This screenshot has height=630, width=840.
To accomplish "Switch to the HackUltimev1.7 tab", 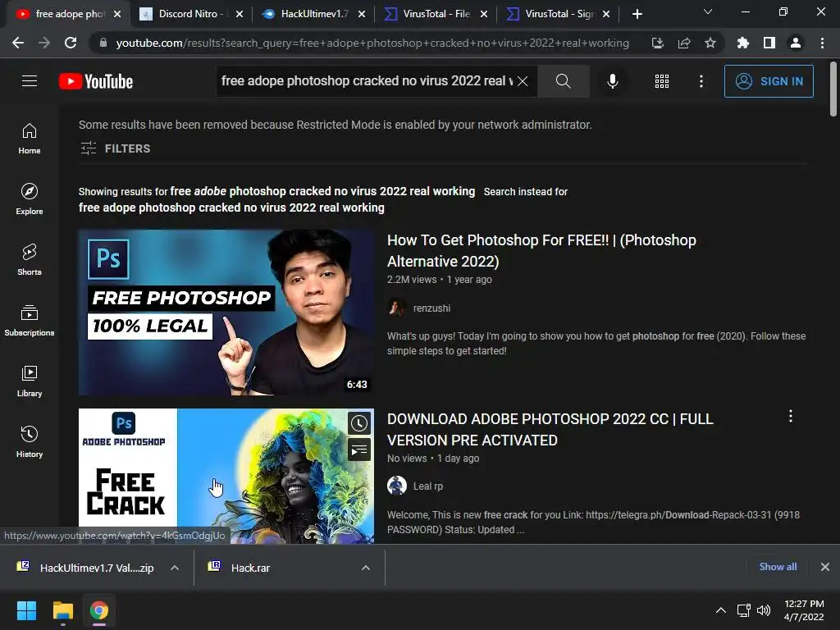I will 314,14.
